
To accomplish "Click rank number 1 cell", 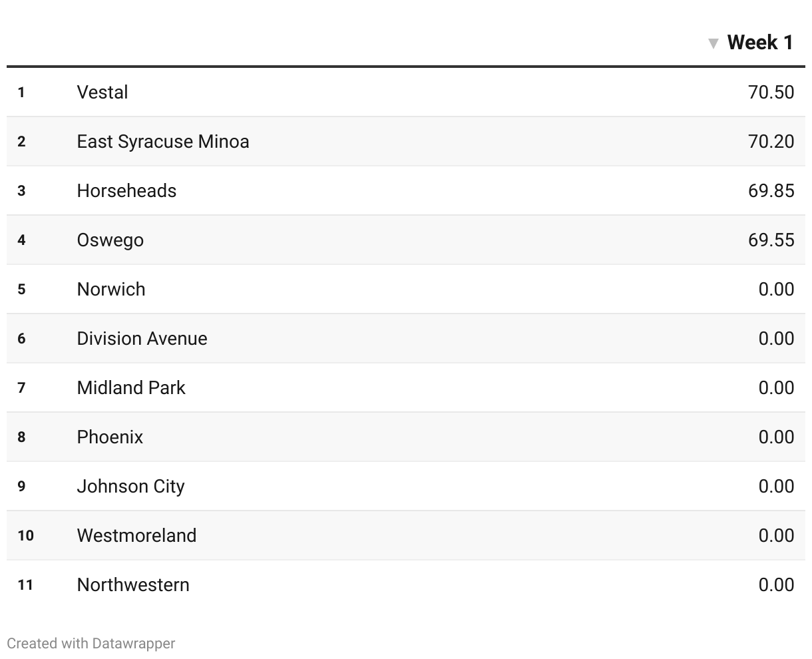I will [x=21, y=92].
